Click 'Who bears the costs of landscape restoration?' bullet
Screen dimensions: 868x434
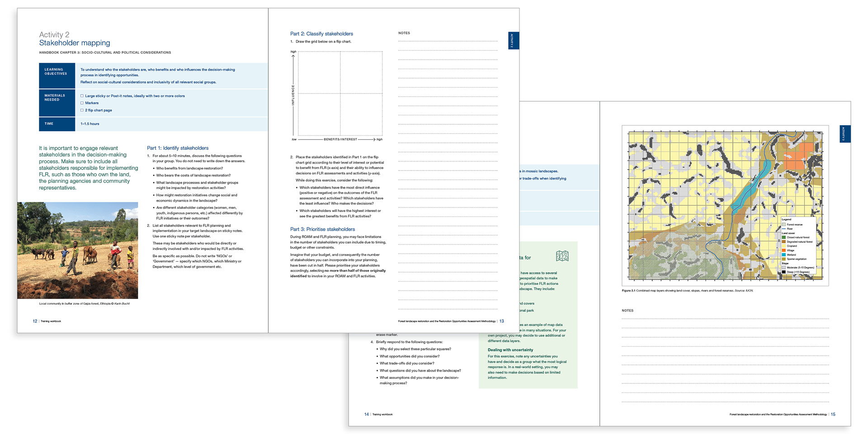point(193,175)
